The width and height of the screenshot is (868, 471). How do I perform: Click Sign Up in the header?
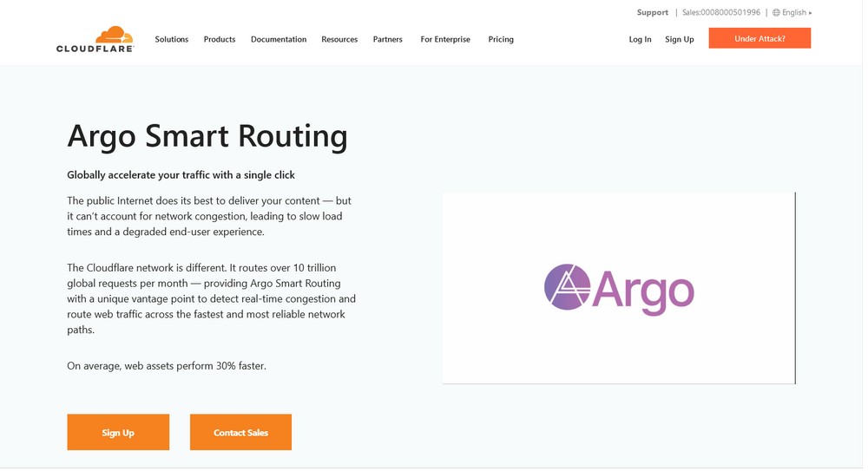click(680, 39)
